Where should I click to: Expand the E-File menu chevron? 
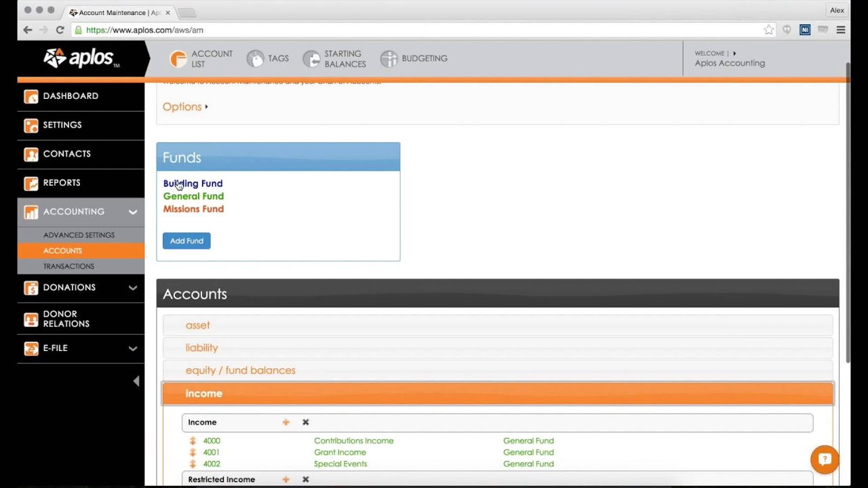click(133, 348)
